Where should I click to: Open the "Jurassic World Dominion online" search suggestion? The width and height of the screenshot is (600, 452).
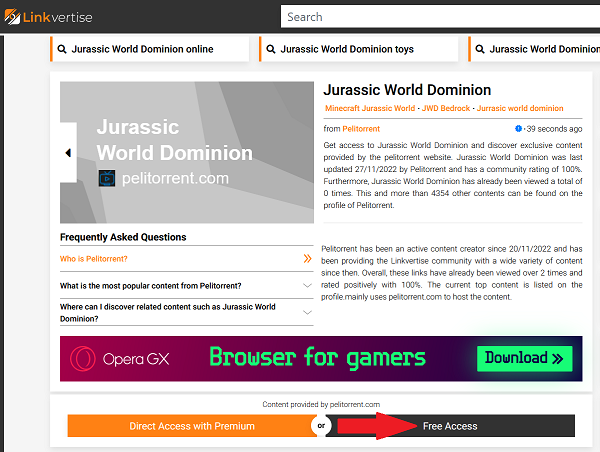point(150,49)
